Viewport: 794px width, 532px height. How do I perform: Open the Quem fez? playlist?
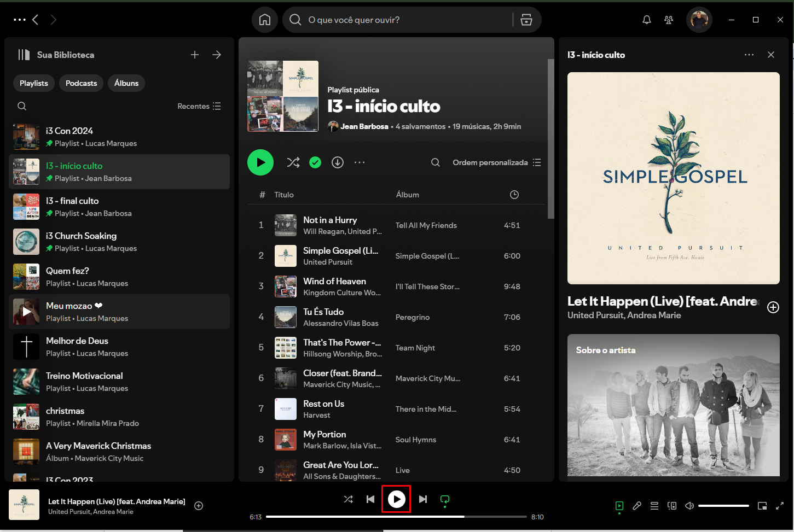point(119,277)
